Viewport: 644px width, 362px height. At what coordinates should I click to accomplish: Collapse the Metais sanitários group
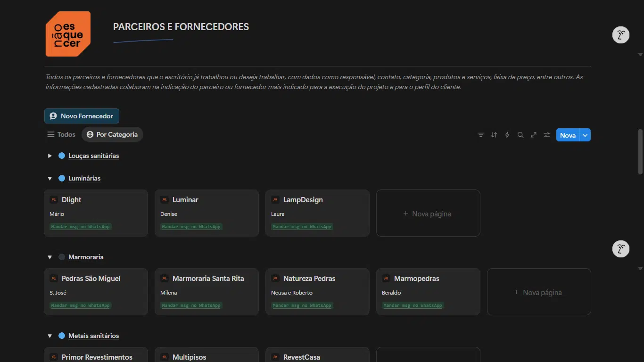pos(50,336)
